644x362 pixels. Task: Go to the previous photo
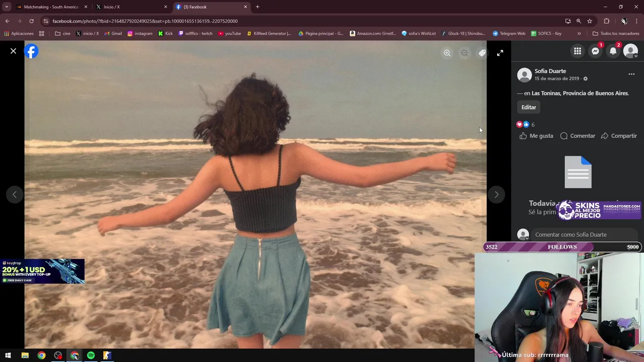point(15,195)
